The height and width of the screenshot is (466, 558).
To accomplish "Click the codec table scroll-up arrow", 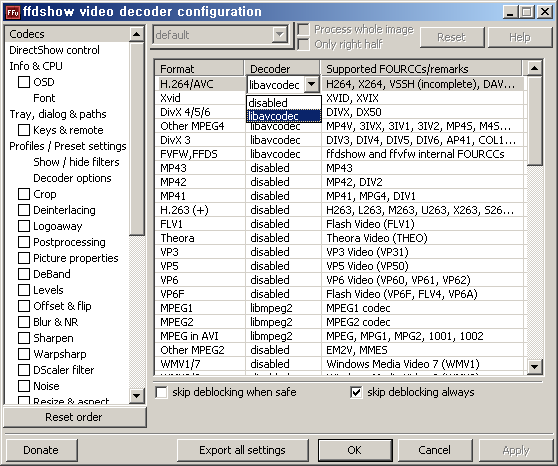I will point(535,68).
